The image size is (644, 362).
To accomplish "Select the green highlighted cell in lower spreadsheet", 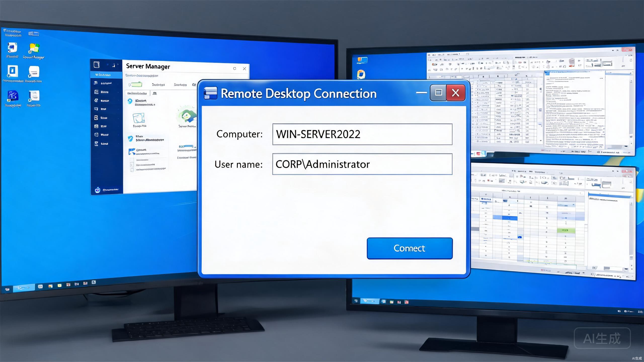I will tap(566, 230).
